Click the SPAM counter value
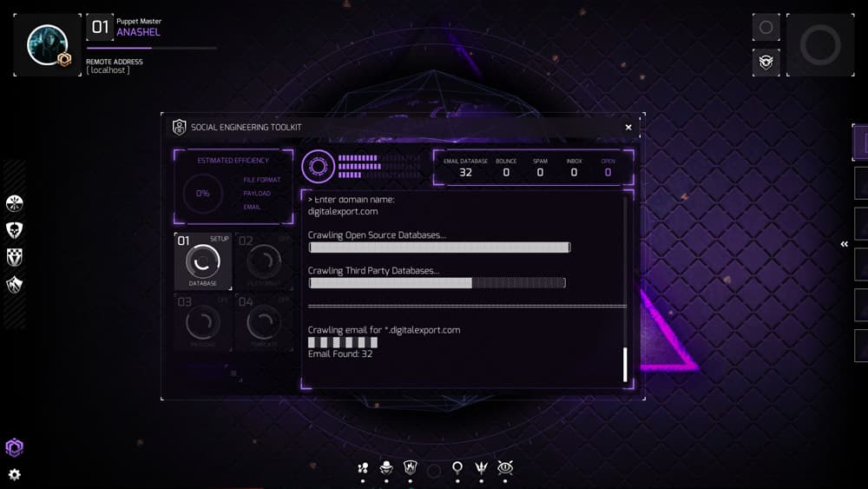The height and width of the screenshot is (489, 868). [540, 172]
